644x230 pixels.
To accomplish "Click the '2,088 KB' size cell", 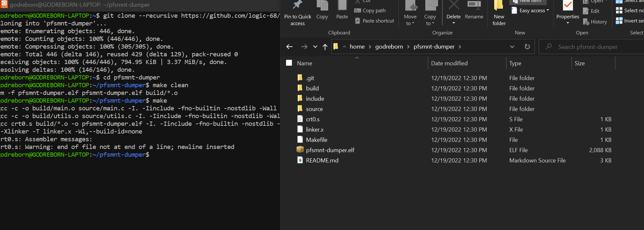I will click(x=600, y=150).
